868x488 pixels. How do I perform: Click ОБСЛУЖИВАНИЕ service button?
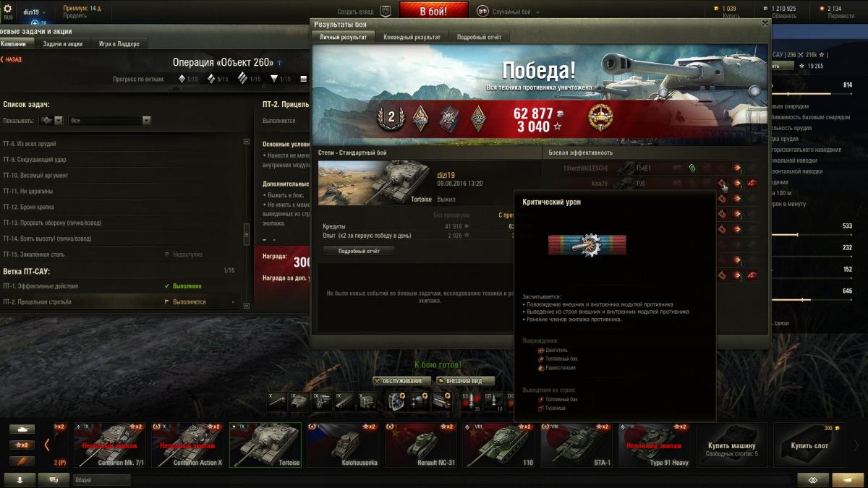402,381
